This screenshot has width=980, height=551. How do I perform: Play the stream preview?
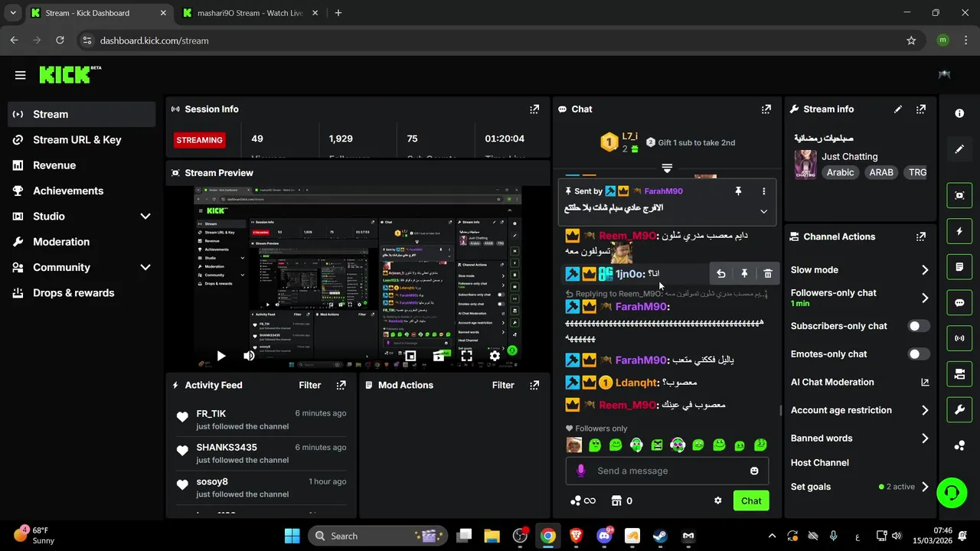pos(220,356)
